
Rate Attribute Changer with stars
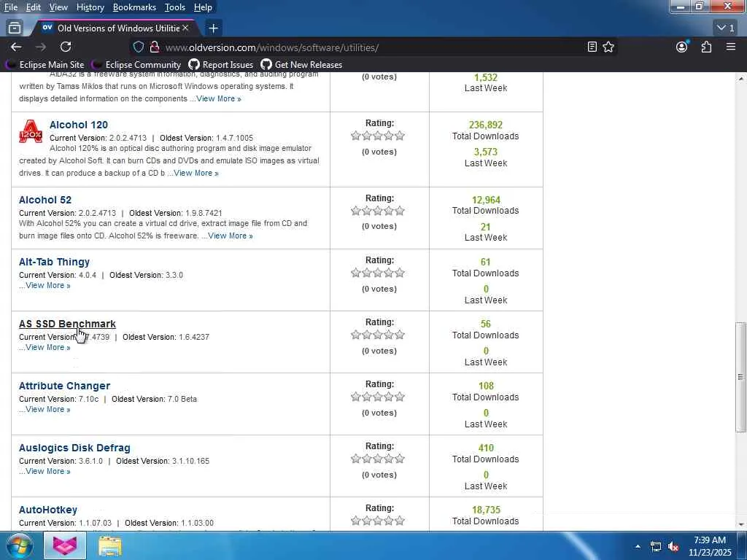pos(378,397)
